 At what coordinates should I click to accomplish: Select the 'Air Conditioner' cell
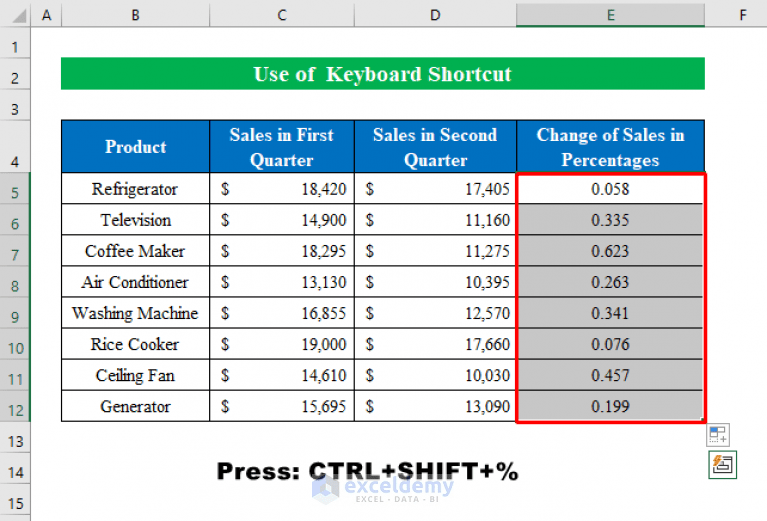[x=135, y=282]
